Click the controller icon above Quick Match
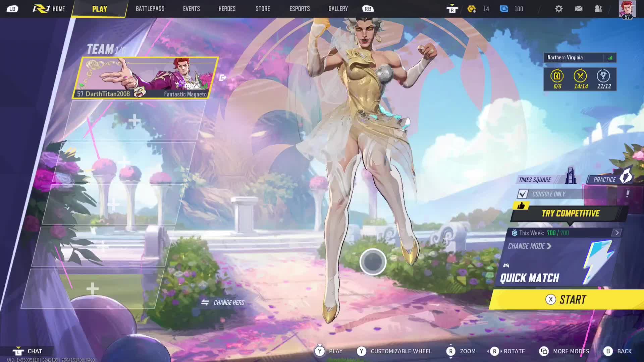 point(506,265)
